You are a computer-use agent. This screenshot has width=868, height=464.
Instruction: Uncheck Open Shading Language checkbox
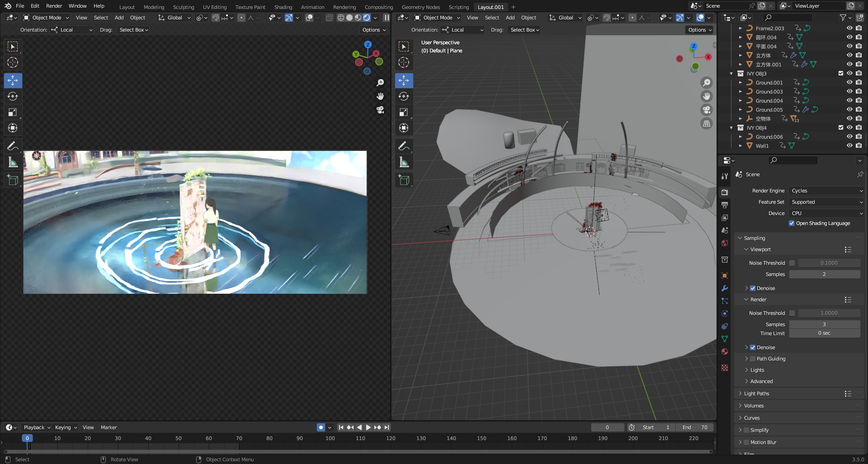(x=792, y=223)
